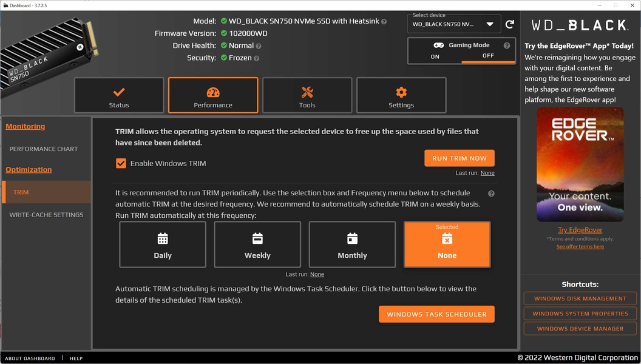Select Weekly TRIM frequency
Screen dimensions: 641x364
[257, 244]
